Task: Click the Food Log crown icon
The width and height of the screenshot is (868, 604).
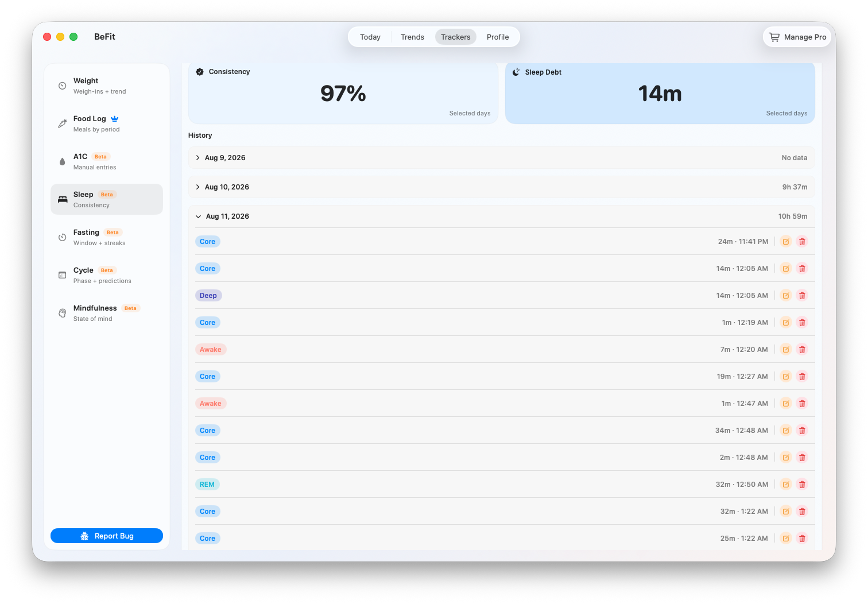Action: click(x=115, y=119)
